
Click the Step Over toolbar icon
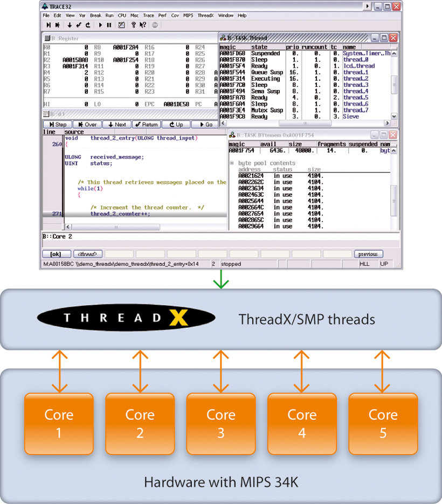pos(58,25)
